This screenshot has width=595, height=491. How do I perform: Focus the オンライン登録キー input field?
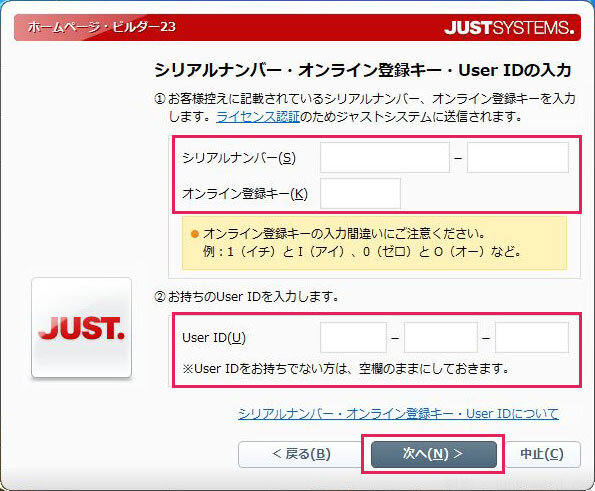pyautogui.click(x=360, y=194)
